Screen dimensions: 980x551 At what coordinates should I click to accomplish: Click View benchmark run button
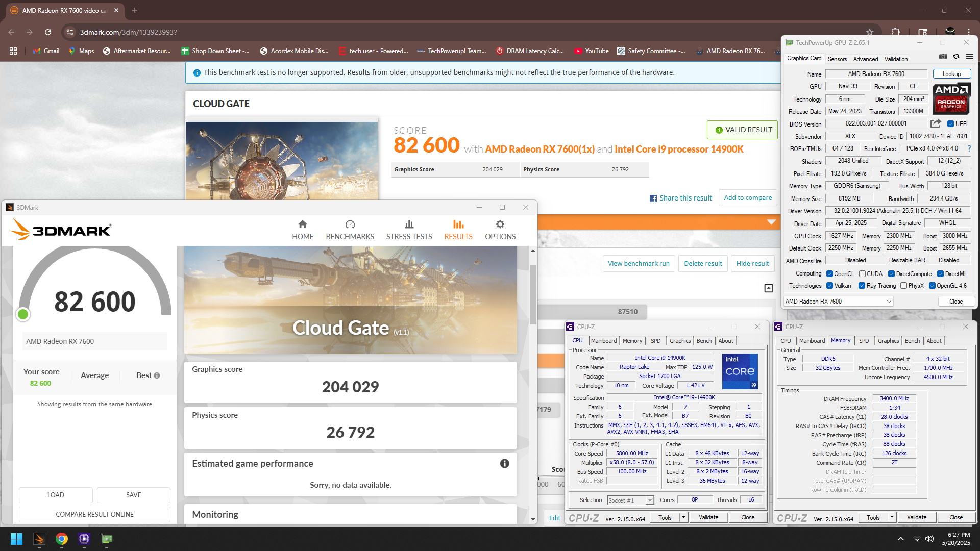pyautogui.click(x=639, y=264)
